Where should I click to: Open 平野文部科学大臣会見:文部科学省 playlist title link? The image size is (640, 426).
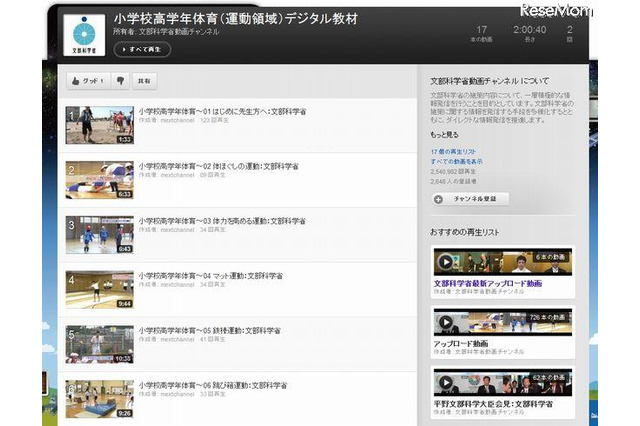click(493, 404)
